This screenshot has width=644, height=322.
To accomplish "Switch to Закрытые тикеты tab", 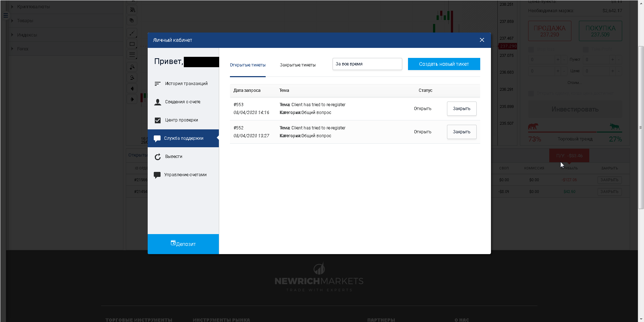I will [x=298, y=65].
